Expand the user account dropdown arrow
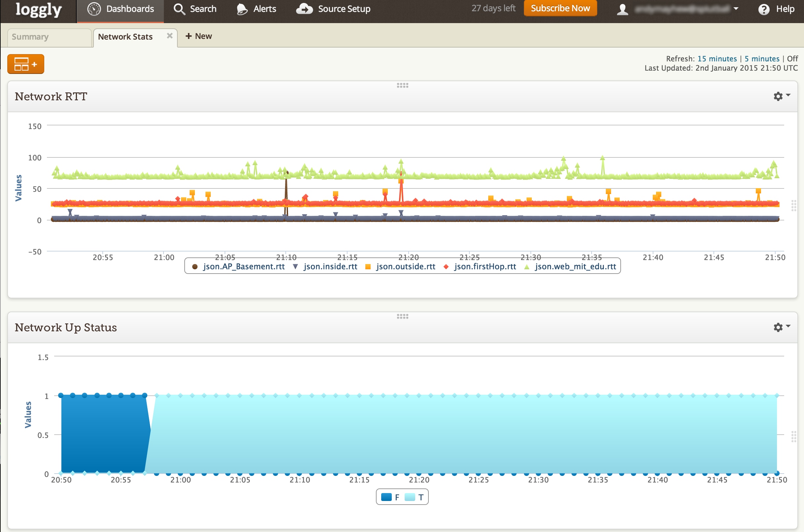The width and height of the screenshot is (804, 532). [736, 9]
